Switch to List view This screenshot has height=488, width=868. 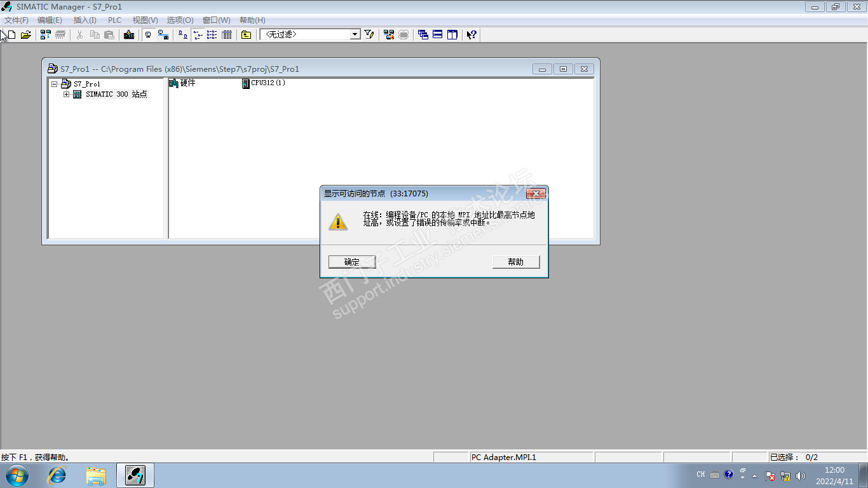tap(212, 34)
